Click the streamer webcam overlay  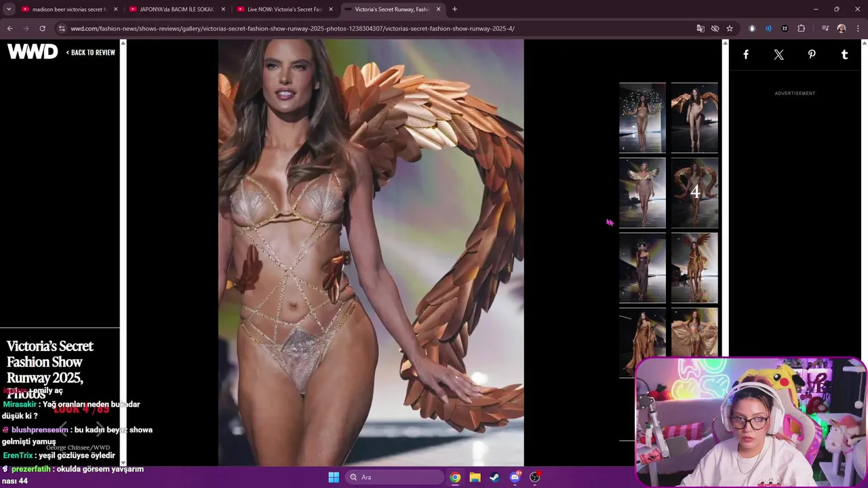[x=751, y=422]
